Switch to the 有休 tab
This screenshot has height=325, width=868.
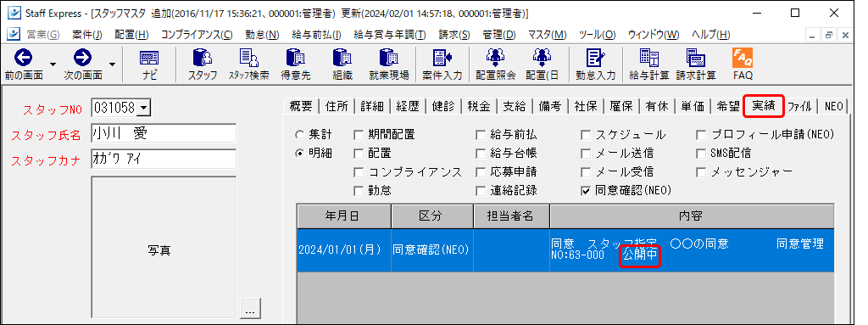pyautogui.click(x=657, y=106)
